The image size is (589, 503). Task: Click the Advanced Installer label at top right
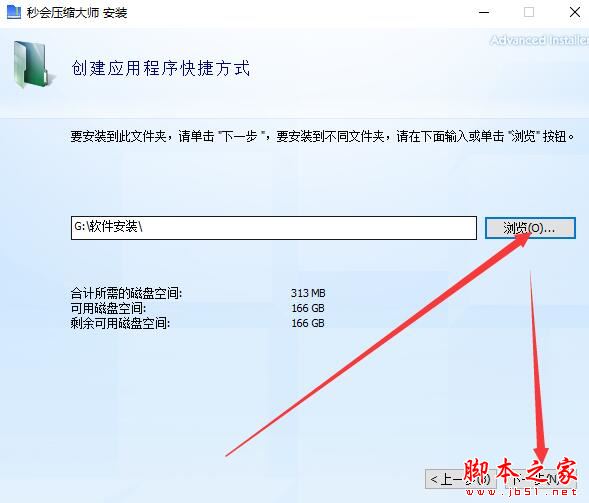coord(539,40)
